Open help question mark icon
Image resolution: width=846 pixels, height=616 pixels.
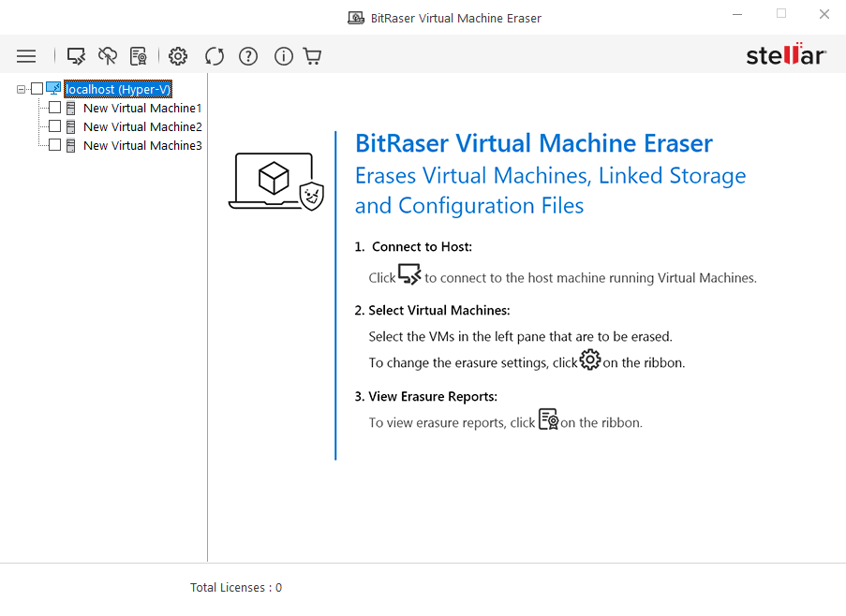(248, 56)
